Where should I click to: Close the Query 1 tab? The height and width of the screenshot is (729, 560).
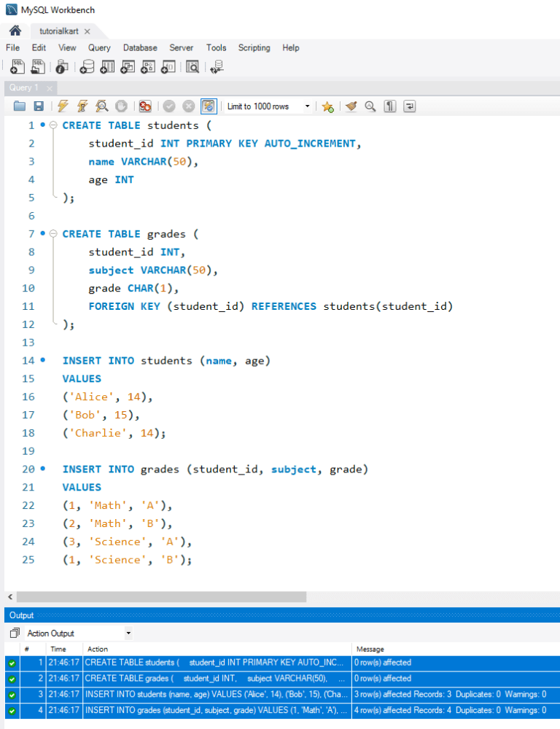tap(50, 88)
